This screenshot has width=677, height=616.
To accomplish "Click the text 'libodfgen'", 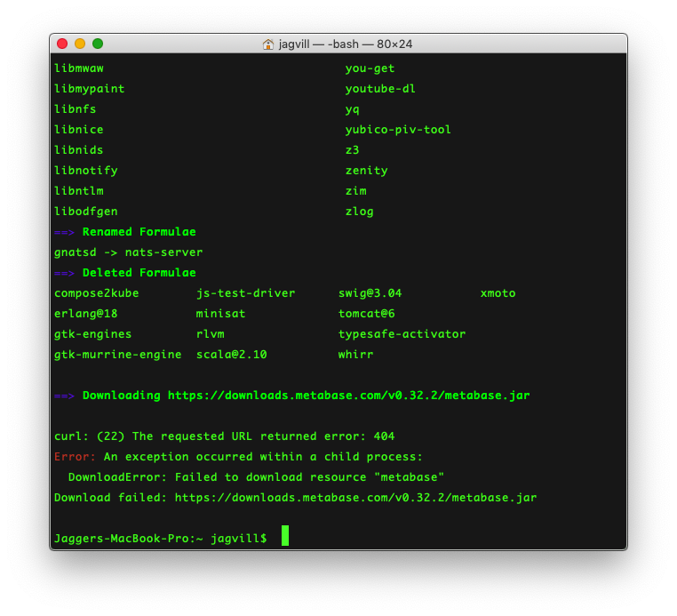I will click(x=86, y=212).
